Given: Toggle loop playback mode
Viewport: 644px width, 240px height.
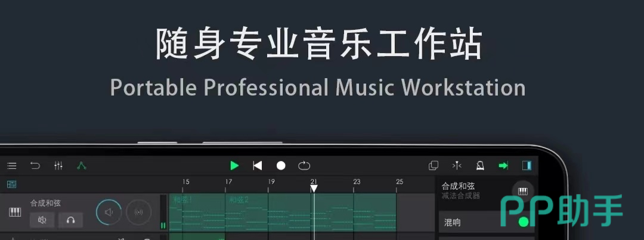Looking at the screenshot, I should click(304, 165).
